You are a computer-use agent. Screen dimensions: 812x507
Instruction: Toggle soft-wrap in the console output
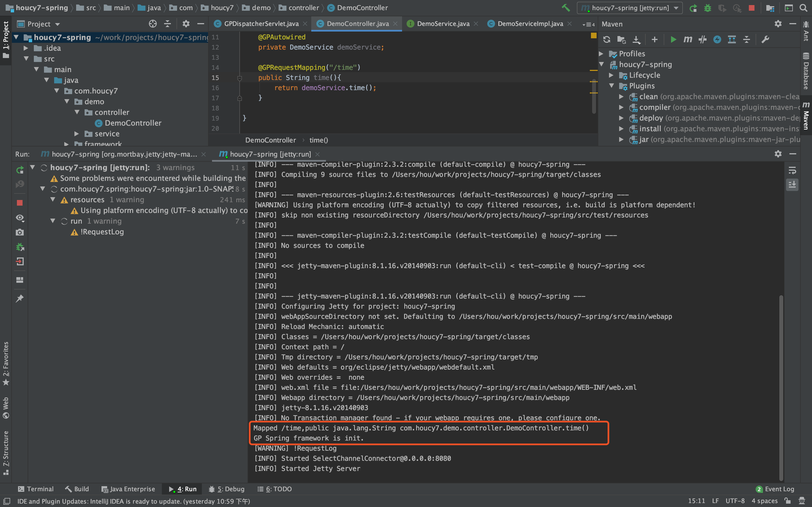tap(792, 171)
